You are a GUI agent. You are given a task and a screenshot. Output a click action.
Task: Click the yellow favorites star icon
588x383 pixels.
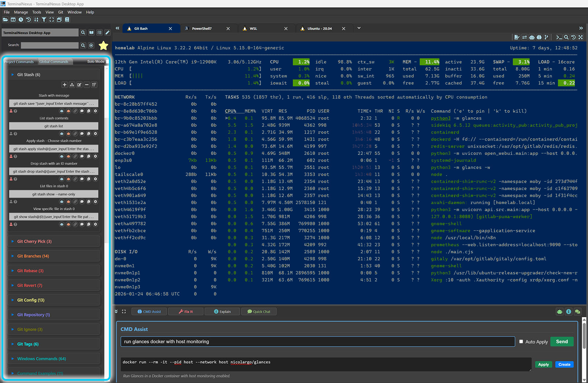(103, 45)
